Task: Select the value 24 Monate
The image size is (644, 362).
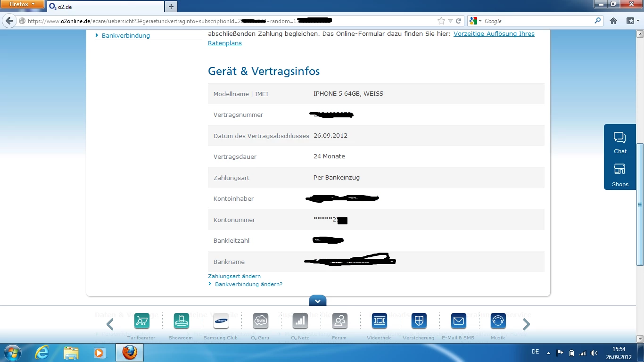Action: pos(329,156)
